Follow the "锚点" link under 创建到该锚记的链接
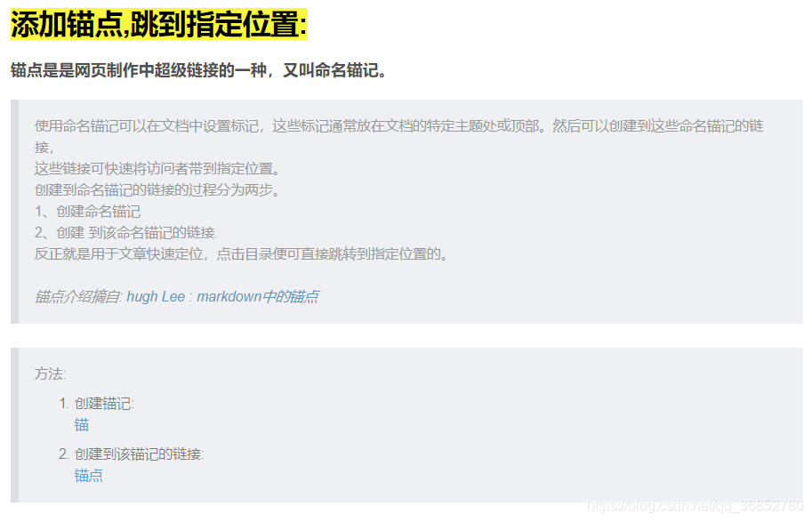Image resolution: width=812 pixels, height=522 pixels. (89, 476)
